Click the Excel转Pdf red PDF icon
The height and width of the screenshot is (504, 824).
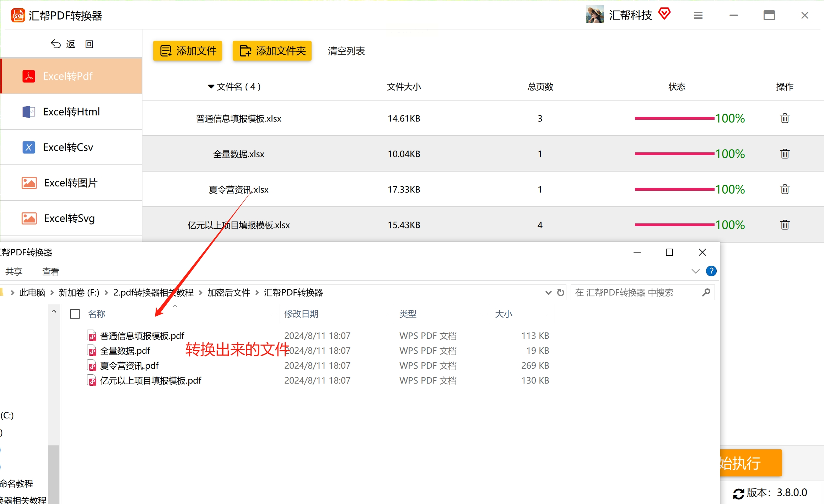point(29,76)
